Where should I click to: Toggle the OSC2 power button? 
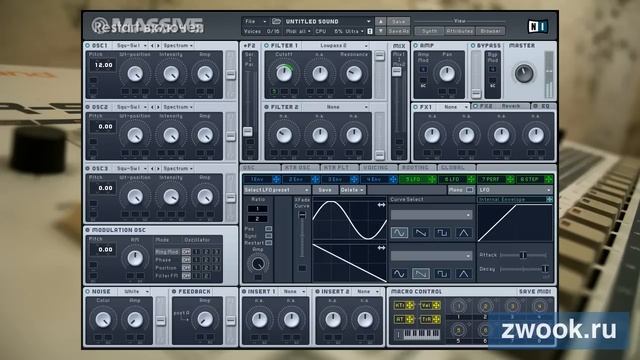point(87,107)
